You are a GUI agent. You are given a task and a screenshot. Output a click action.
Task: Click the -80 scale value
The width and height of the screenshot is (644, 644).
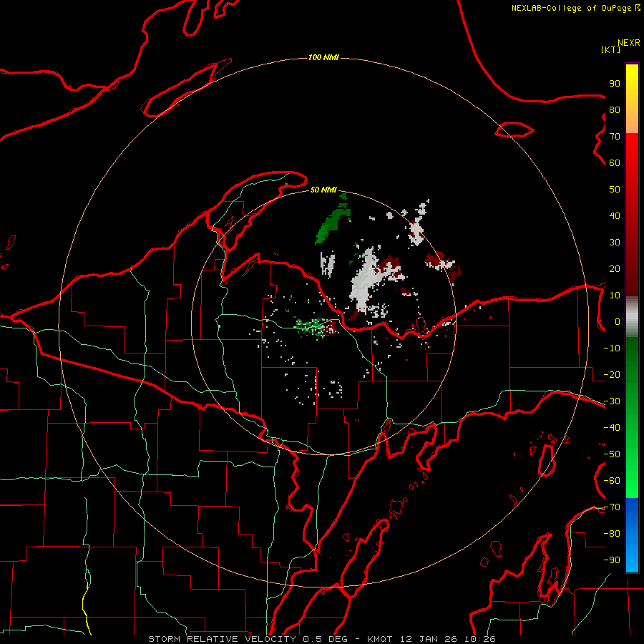click(612, 534)
